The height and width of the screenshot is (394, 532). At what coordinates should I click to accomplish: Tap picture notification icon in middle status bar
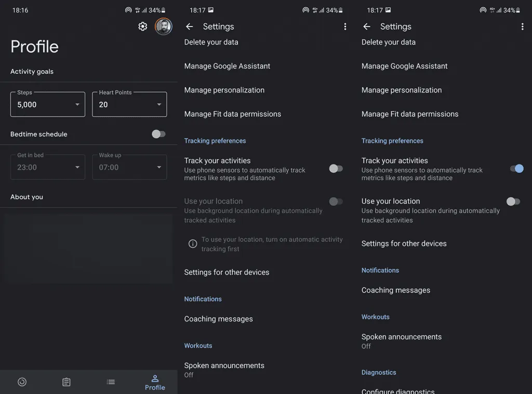pos(211,10)
